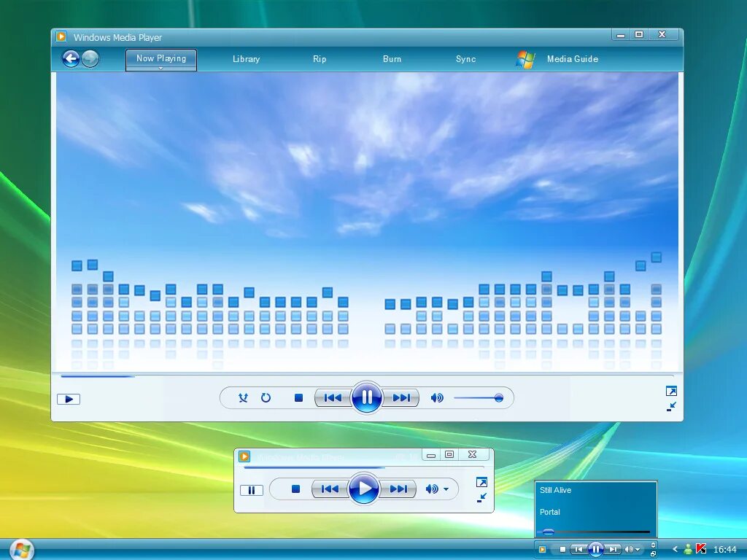Play using the mini player round button

click(363, 489)
